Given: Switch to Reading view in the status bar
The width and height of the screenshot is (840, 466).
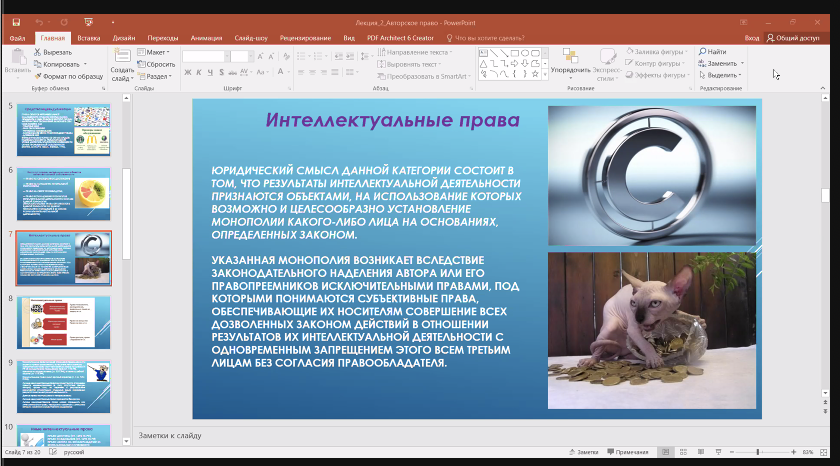Looking at the screenshot, I should tap(701, 452).
